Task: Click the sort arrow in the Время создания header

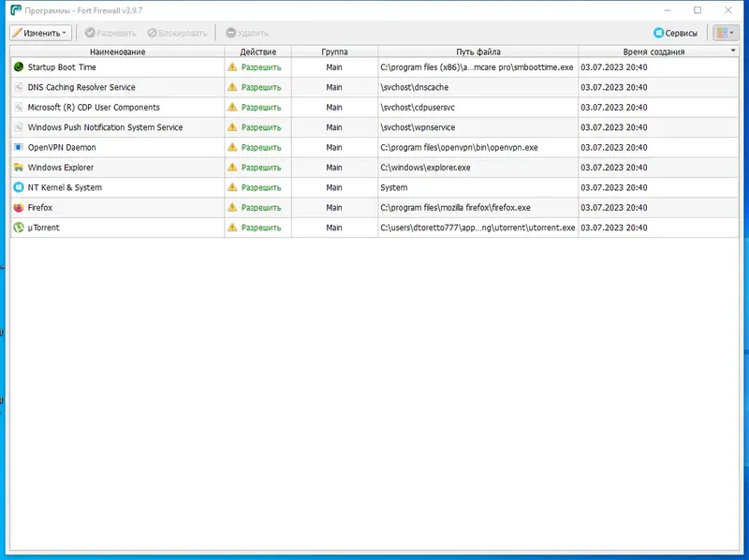Action: point(733,51)
